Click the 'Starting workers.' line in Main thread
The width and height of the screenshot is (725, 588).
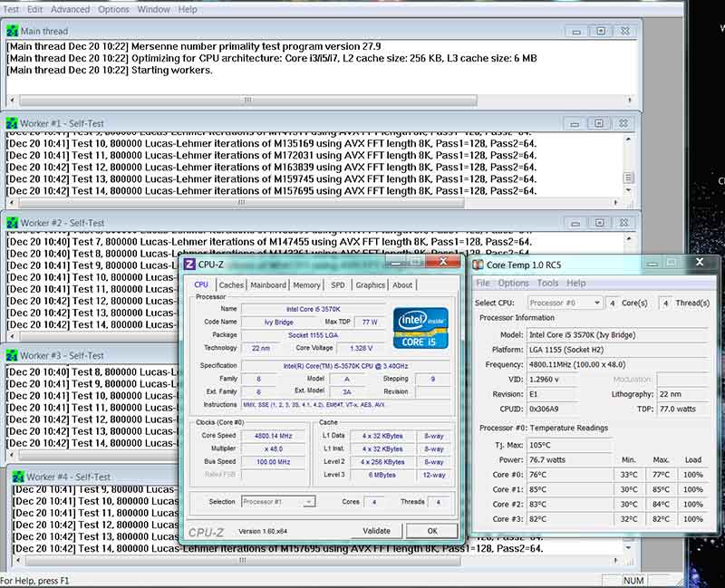coord(111,71)
